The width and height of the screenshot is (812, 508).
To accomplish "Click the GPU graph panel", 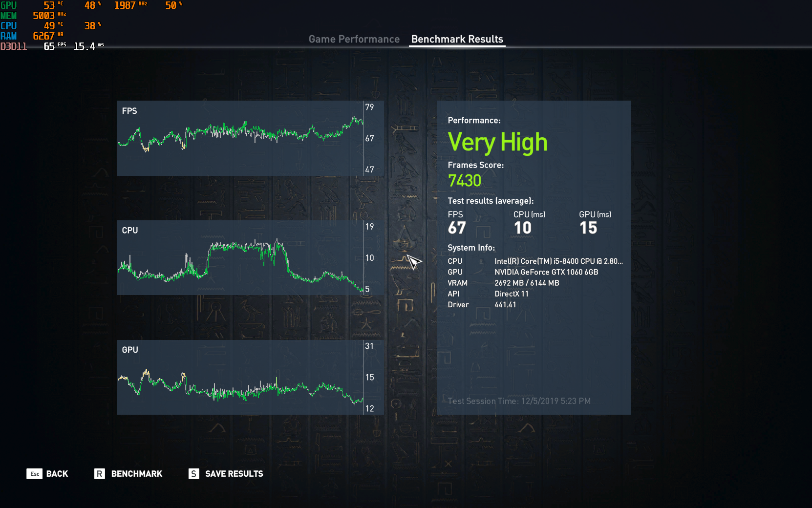I will 250,378.
